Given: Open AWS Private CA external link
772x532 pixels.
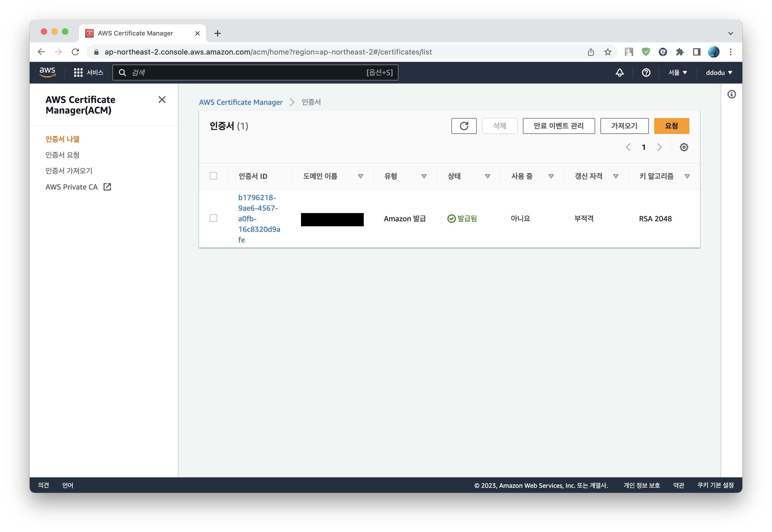Looking at the screenshot, I should 78,187.
